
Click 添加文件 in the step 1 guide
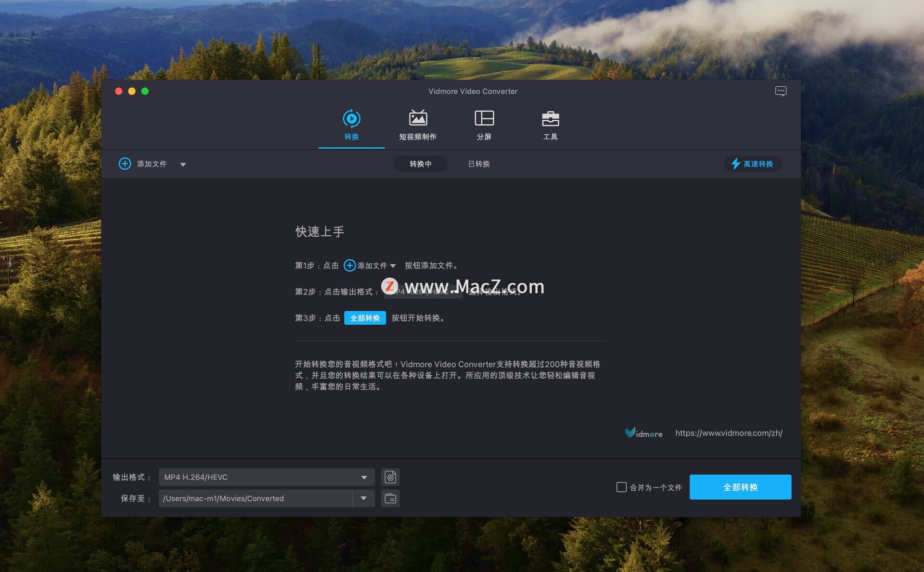tap(370, 265)
